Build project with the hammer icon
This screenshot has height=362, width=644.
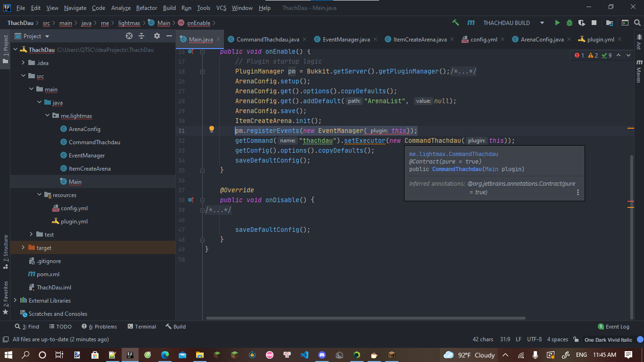tap(455, 23)
